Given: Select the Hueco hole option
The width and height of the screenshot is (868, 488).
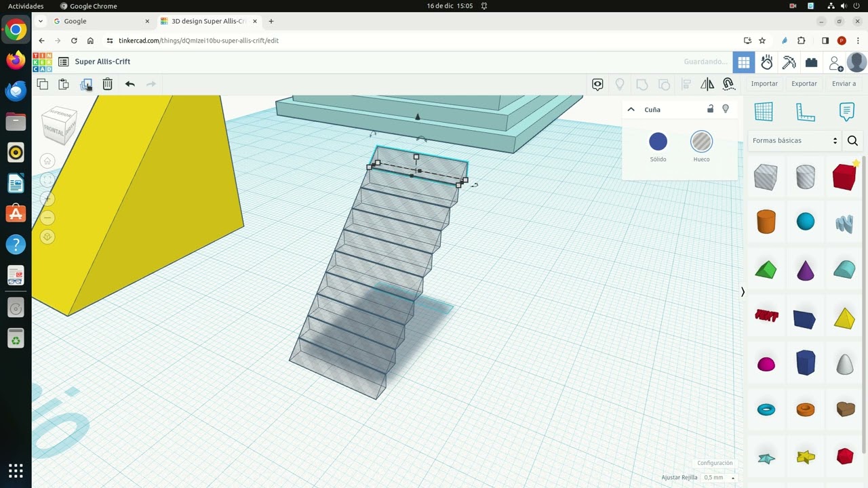Looking at the screenshot, I should click(x=701, y=142).
